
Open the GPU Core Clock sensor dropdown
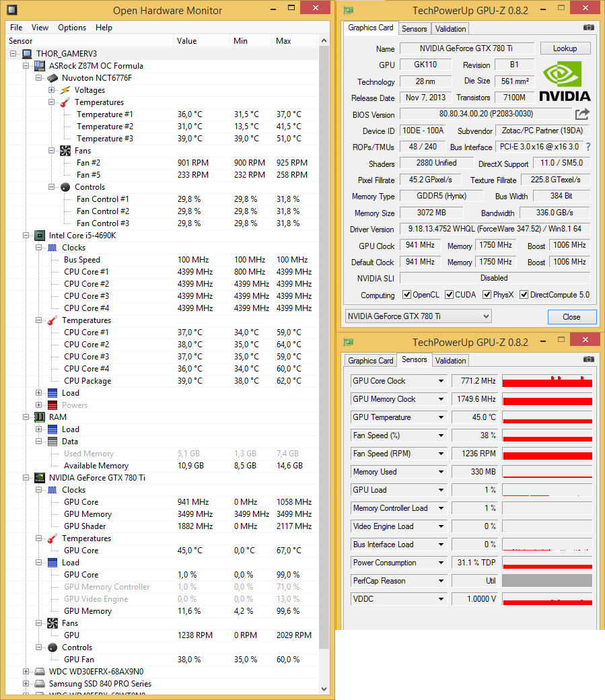pos(441,381)
